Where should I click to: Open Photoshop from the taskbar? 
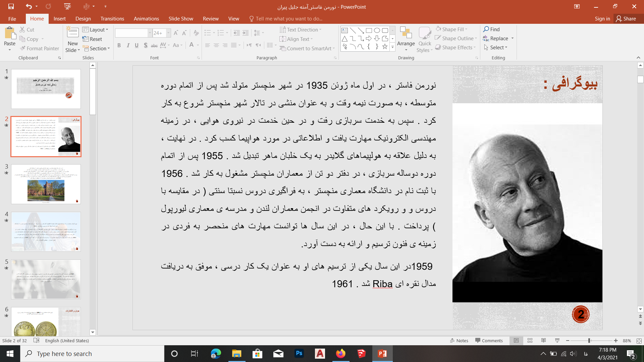(x=299, y=354)
